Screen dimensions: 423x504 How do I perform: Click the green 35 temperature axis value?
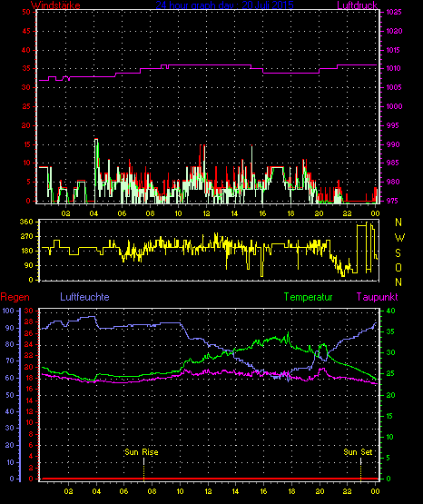(390, 331)
